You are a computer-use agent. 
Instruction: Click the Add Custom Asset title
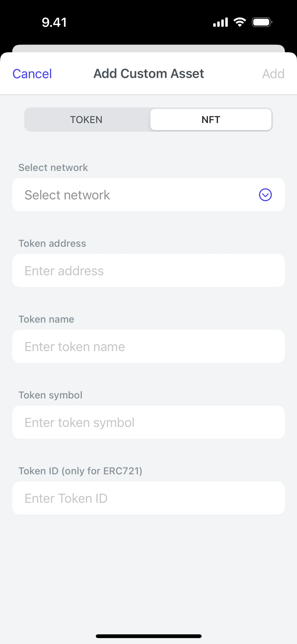coord(149,73)
